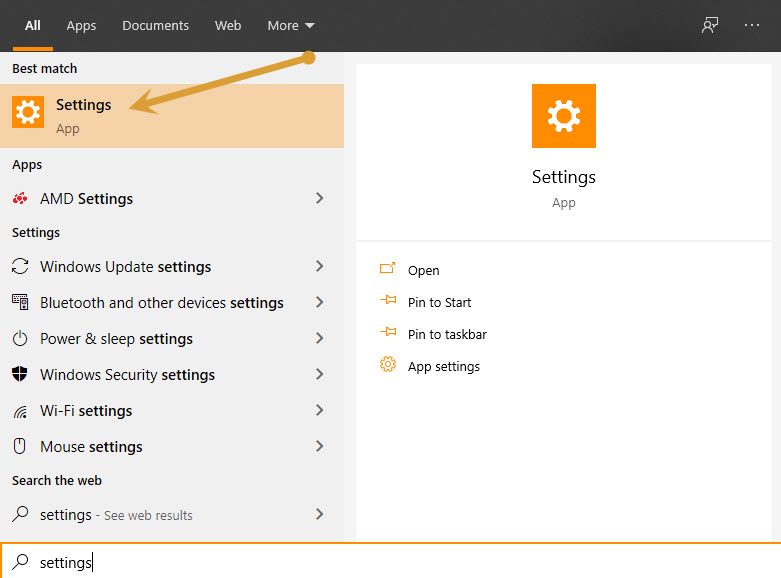Choose Open in the Settings actions list
The height and width of the screenshot is (578, 781).
pos(423,270)
